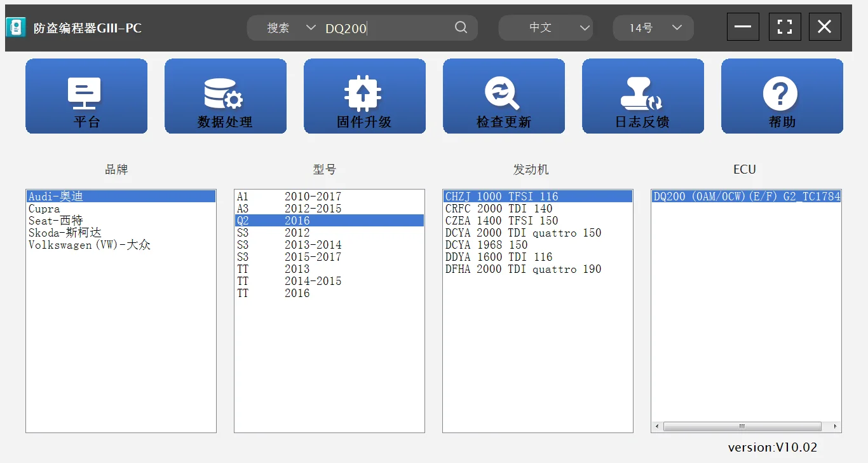
Task: Select brand Audi-奥迪
Action: point(121,197)
